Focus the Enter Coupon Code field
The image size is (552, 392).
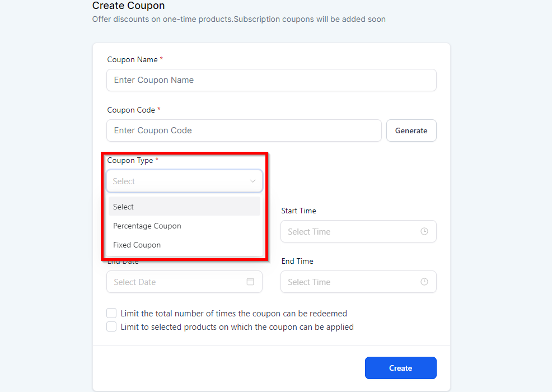[x=244, y=130]
